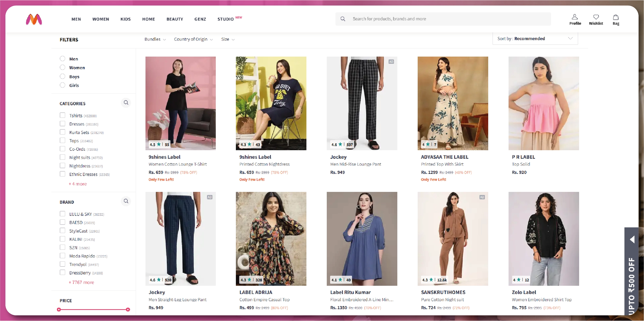This screenshot has height=321, width=644.
Task: Open the Profile icon
Action: (575, 17)
